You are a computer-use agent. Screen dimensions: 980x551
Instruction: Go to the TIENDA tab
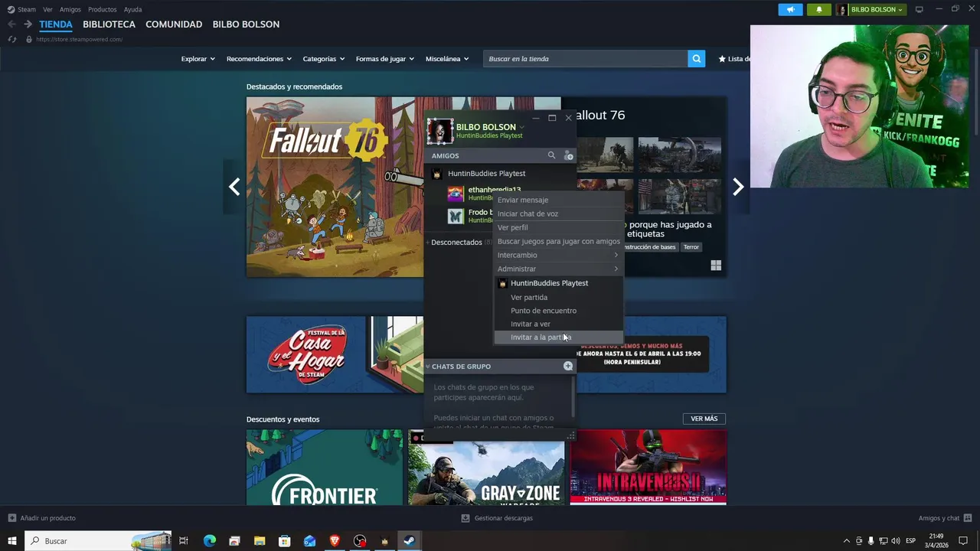pyautogui.click(x=56, y=24)
